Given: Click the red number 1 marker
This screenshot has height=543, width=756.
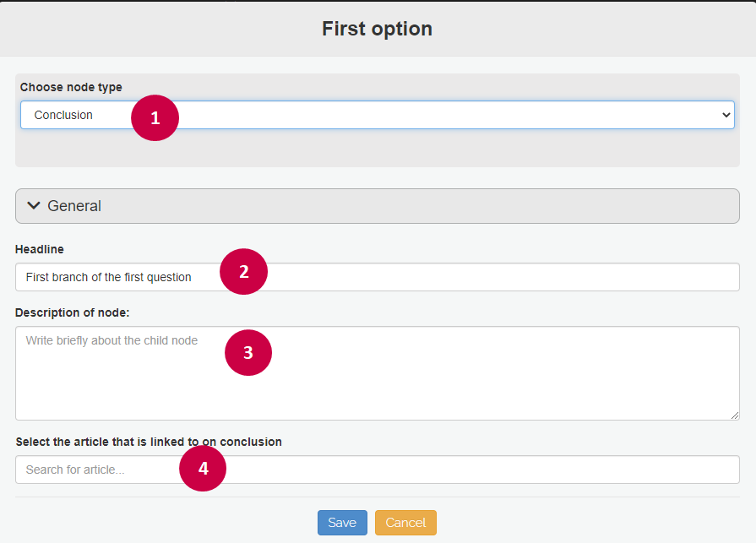Looking at the screenshot, I should tap(155, 118).
